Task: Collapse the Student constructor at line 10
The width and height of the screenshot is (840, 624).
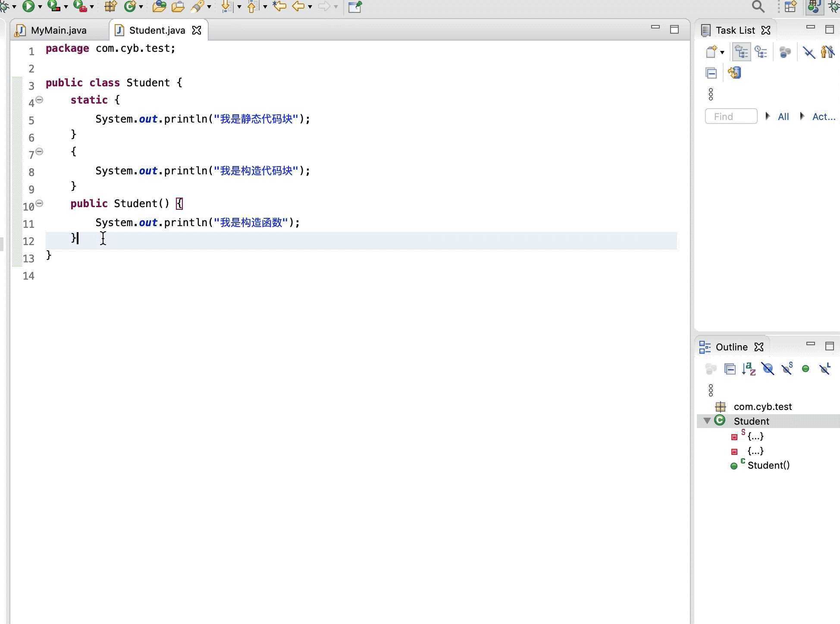Action: 39,203
